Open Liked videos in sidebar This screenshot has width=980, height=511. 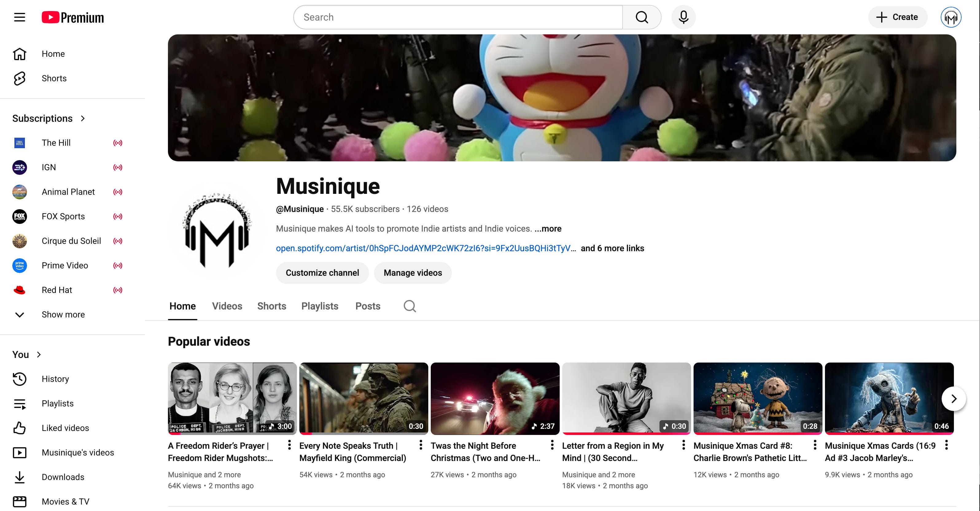pyautogui.click(x=65, y=428)
